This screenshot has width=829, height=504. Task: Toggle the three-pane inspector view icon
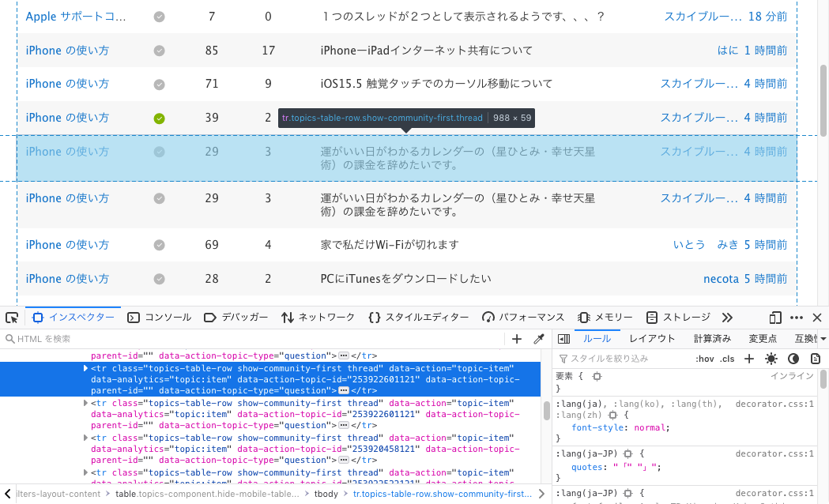pyautogui.click(x=563, y=339)
